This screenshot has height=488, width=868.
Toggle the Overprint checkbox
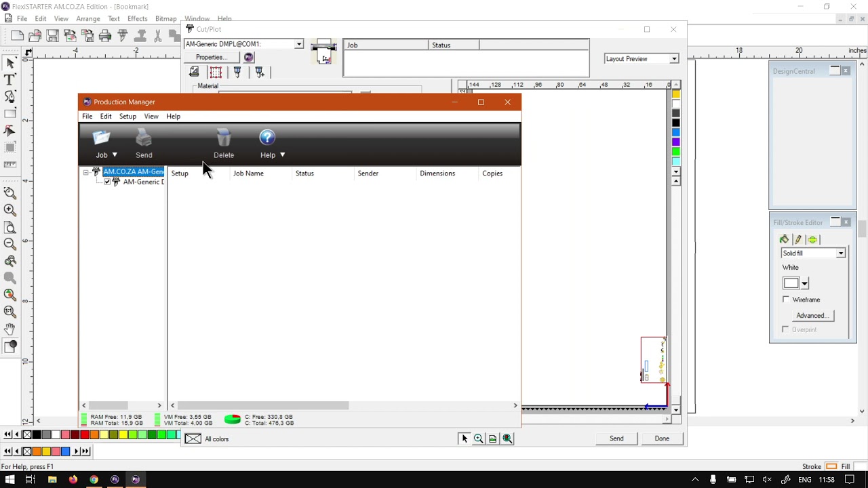[786, 329]
